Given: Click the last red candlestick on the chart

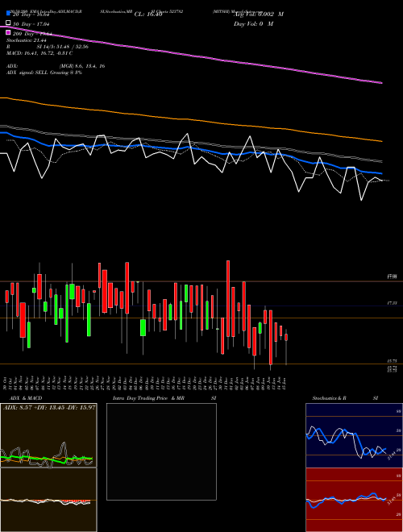Looking at the screenshot, I should [x=286, y=337].
